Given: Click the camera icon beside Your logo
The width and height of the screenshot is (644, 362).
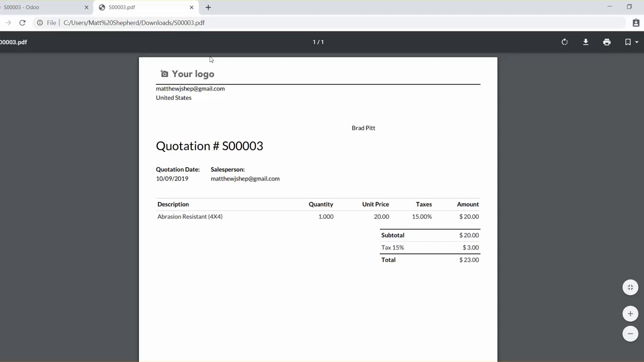Looking at the screenshot, I should click(165, 74).
